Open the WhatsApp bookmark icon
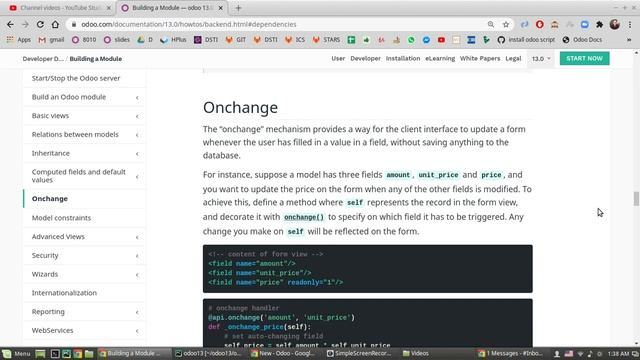640x360 pixels. [x=411, y=40]
